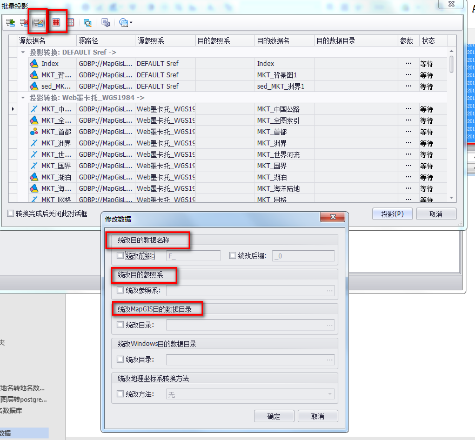Click the line layer icon of MKT_中国公路 row
Screen dimensions: 475x440
click(34, 109)
